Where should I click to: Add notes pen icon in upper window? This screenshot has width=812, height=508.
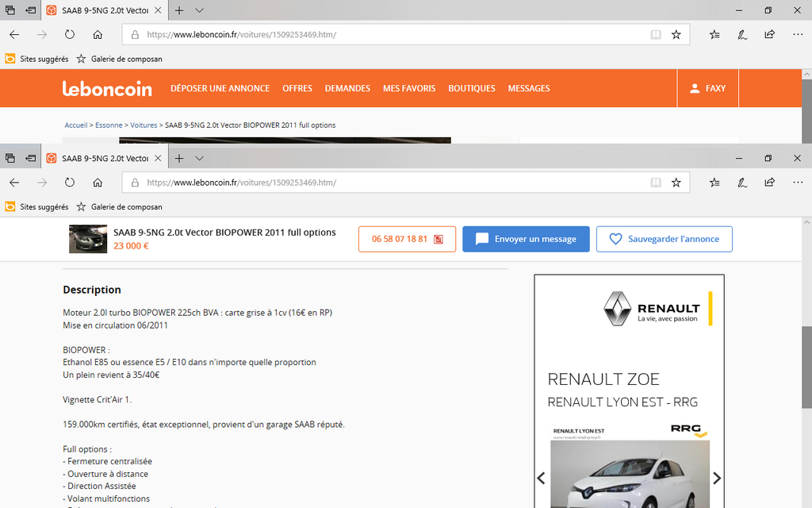click(x=742, y=35)
